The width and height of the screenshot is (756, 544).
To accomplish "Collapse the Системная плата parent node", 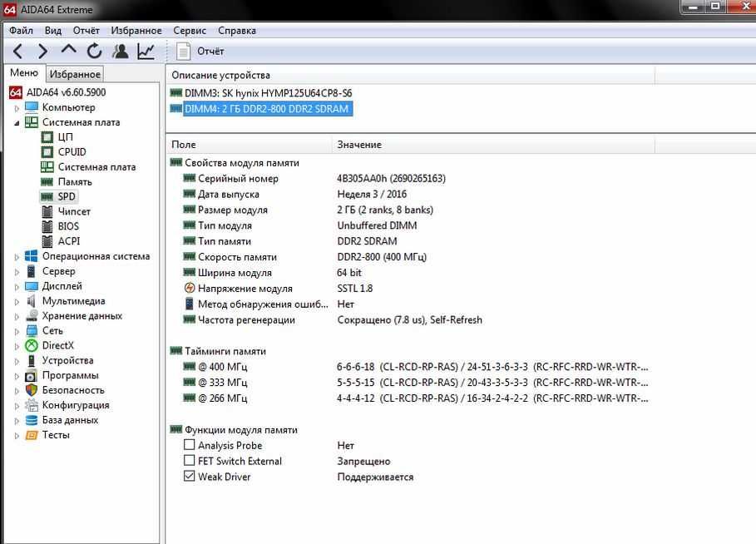I will (17, 122).
